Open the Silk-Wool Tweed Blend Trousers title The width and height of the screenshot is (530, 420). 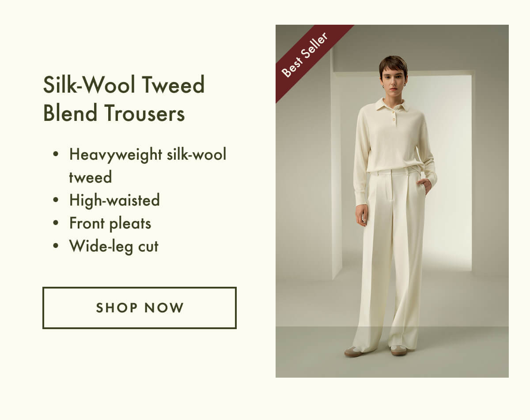click(124, 99)
